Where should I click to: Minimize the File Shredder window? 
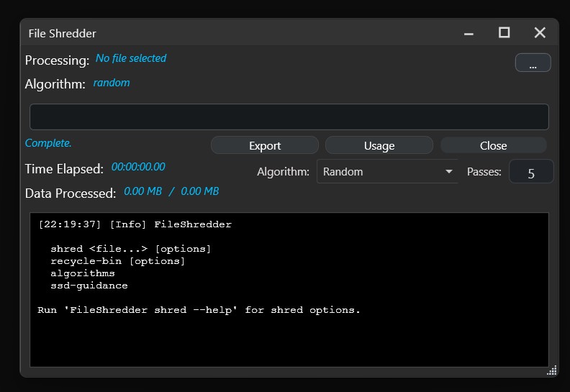[469, 33]
